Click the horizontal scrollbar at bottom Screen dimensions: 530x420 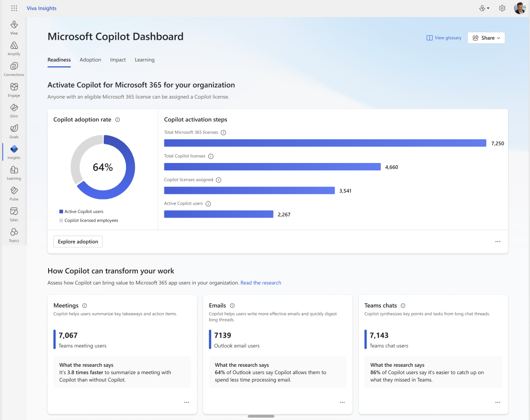click(261, 416)
